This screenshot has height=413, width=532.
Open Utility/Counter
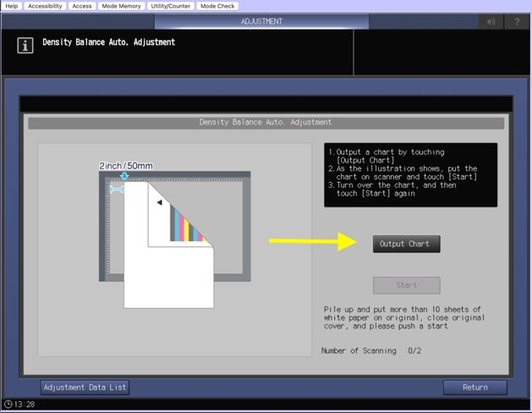pos(171,6)
